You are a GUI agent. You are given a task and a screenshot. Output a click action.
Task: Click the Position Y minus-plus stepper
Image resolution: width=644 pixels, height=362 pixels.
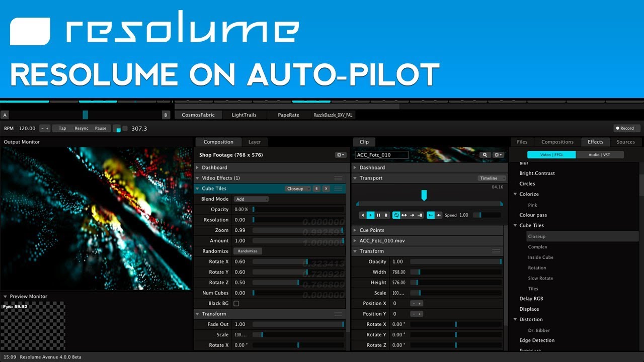tap(417, 314)
